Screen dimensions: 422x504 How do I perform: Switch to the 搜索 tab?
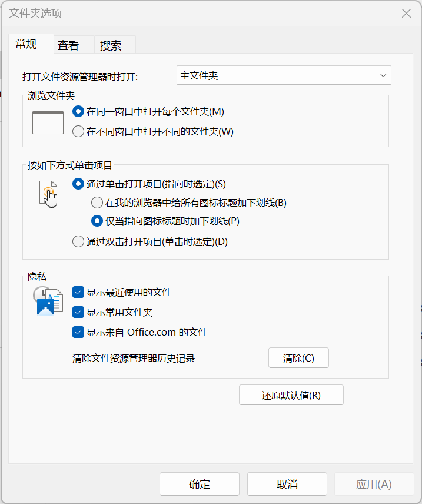(x=115, y=45)
